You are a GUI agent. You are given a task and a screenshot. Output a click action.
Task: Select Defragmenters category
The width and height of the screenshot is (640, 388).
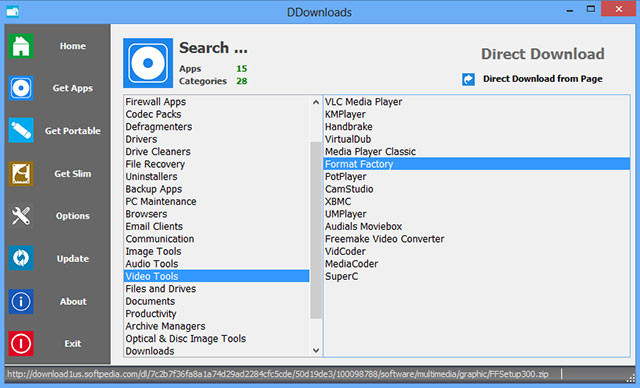pyautogui.click(x=217, y=126)
